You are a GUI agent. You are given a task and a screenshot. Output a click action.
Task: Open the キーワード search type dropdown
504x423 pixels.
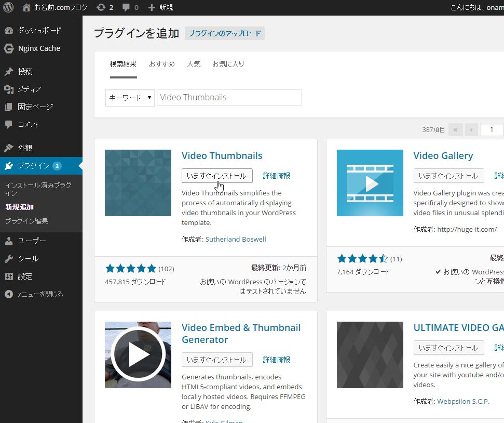coord(130,98)
